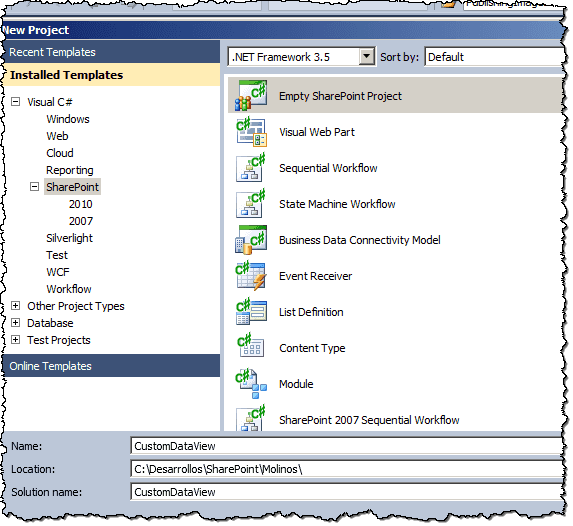This screenshot has width=573, height=526.
Task: Click the Location path input field
Action: [346, 469]
